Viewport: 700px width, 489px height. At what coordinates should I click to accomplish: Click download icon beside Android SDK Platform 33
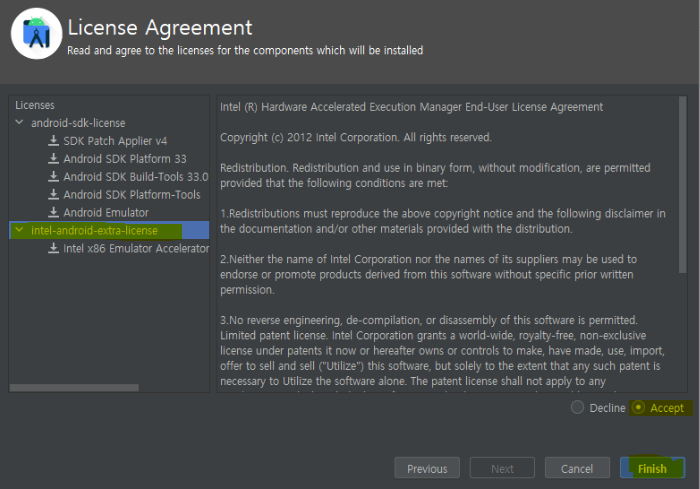pyautogui.click(x=54, y=159)
